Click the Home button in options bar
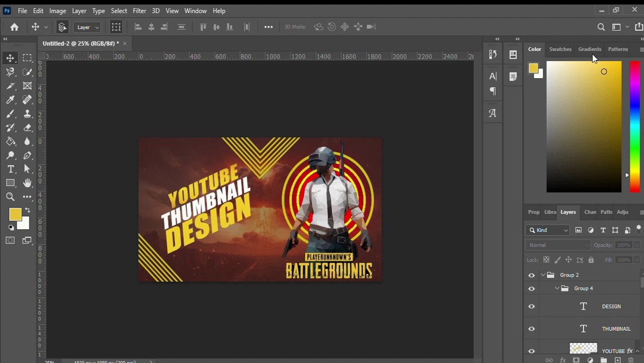This screenshot has height=363, width=644. pyautogui.click(x=14, y=27)
